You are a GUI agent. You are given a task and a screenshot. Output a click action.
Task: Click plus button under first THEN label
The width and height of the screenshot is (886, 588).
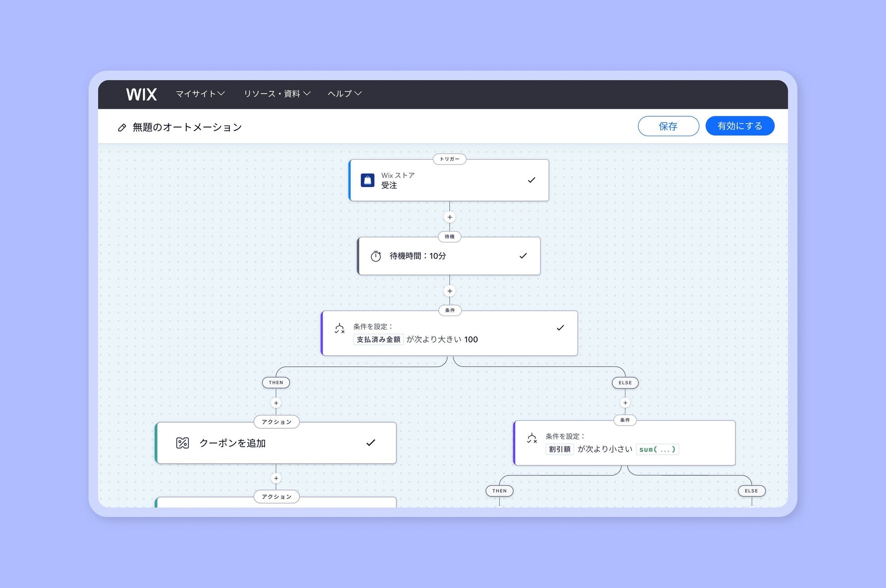coord(276,403)
